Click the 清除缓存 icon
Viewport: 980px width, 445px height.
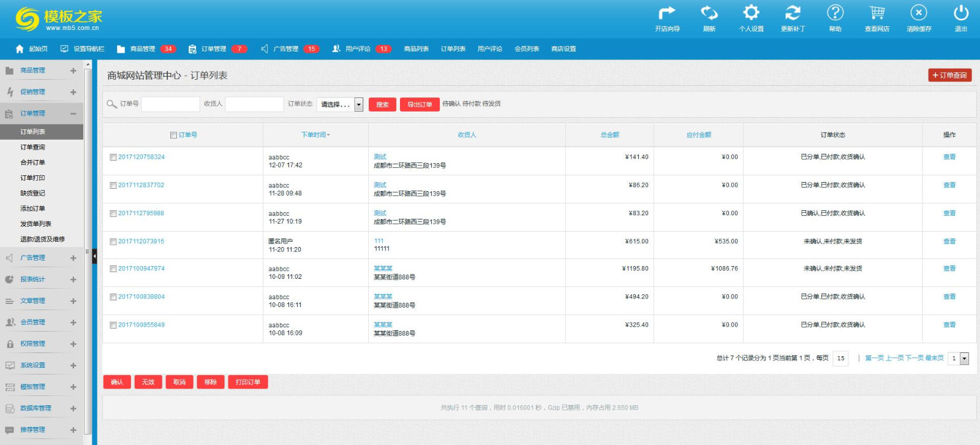[x=918, y=13]
